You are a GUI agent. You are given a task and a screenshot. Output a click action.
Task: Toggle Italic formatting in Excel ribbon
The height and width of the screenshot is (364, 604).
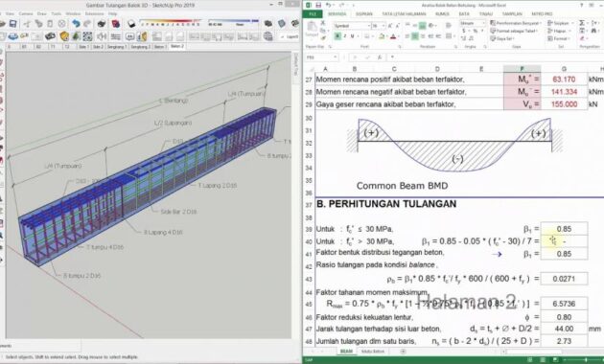344,36
